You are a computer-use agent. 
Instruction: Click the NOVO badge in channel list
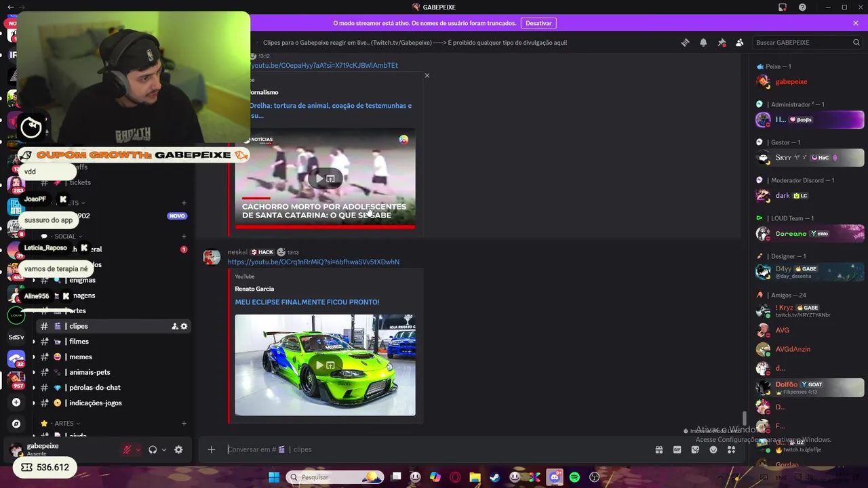(x=177, y=216)
